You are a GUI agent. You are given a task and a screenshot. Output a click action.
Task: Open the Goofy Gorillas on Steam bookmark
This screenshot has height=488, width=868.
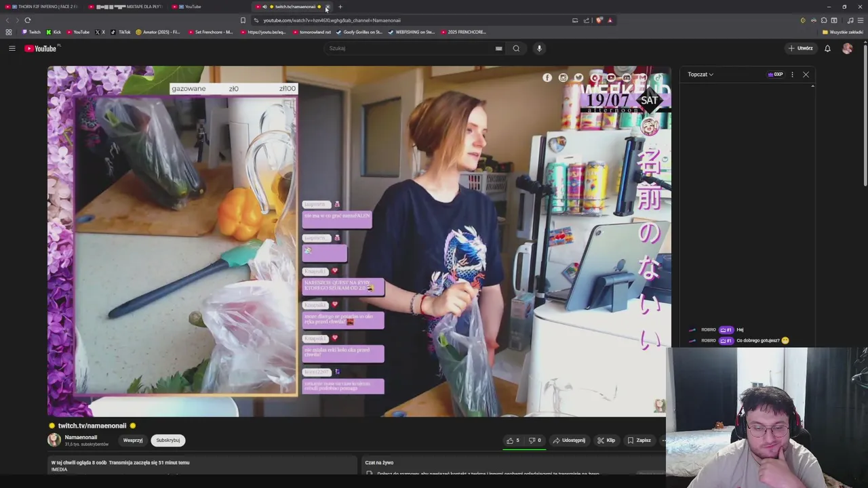click(359, 32)
